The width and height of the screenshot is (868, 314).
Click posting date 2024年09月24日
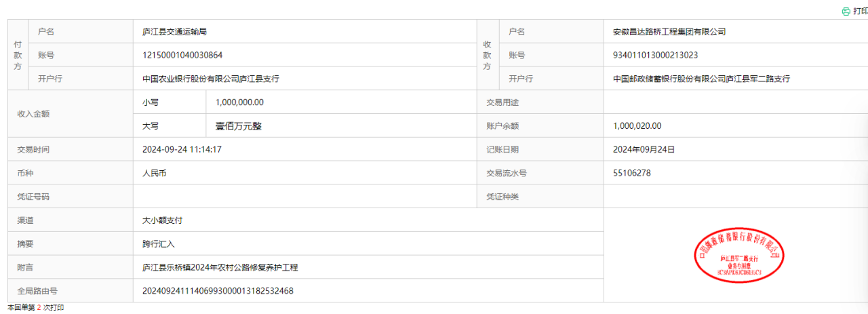click(x=644, y=149)
